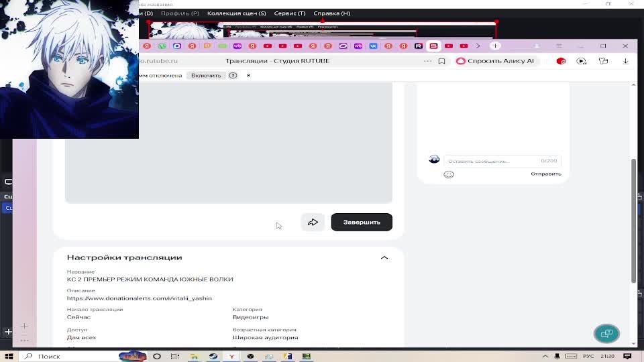Open Профиль menu in OBS
The height and width of the screenshot is (362, 644).
(x=180, y=13)
